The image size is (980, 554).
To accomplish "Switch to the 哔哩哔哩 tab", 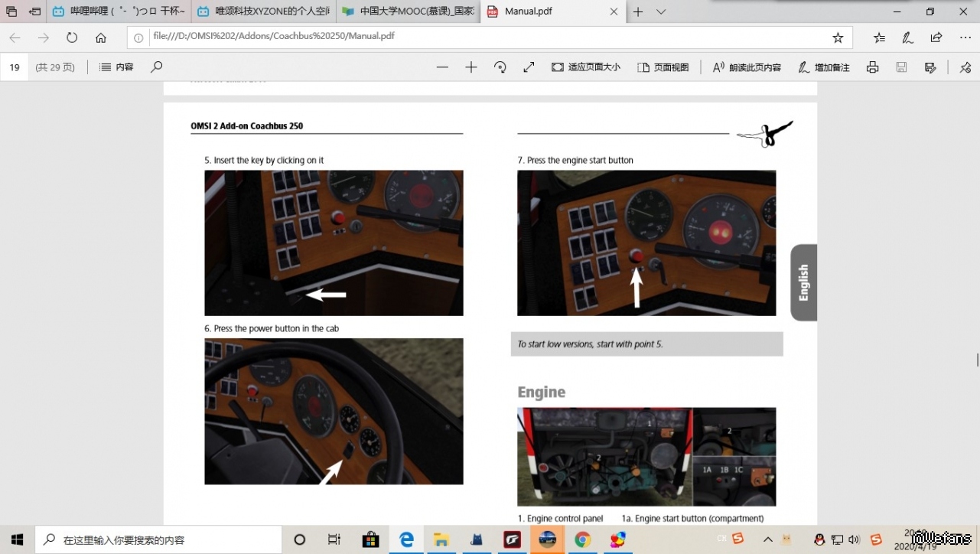I will (x=119, y=11).
